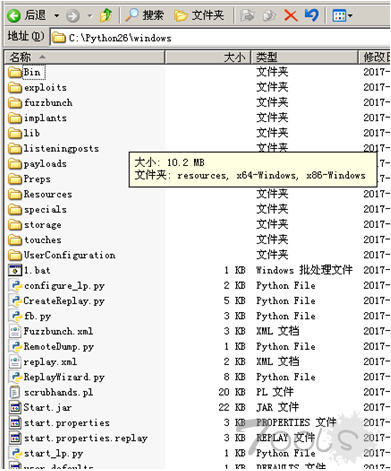Screen dimensions: 391x471
Task: Select the exploits folder icon
Action: 14,88
